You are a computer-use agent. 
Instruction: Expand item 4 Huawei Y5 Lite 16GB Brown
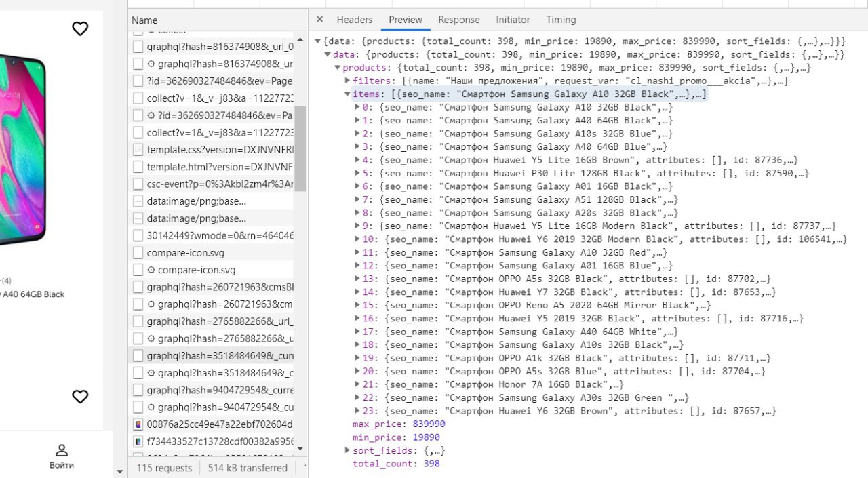coord(358,160)
